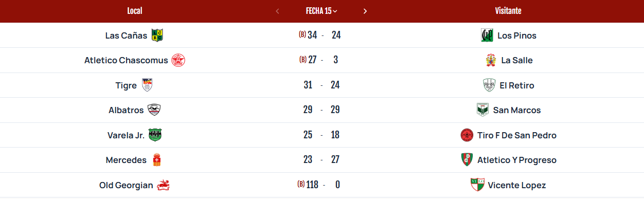Click the Tigre club shield logo
This screenshot has width=644, height=199.
[147, 85]
